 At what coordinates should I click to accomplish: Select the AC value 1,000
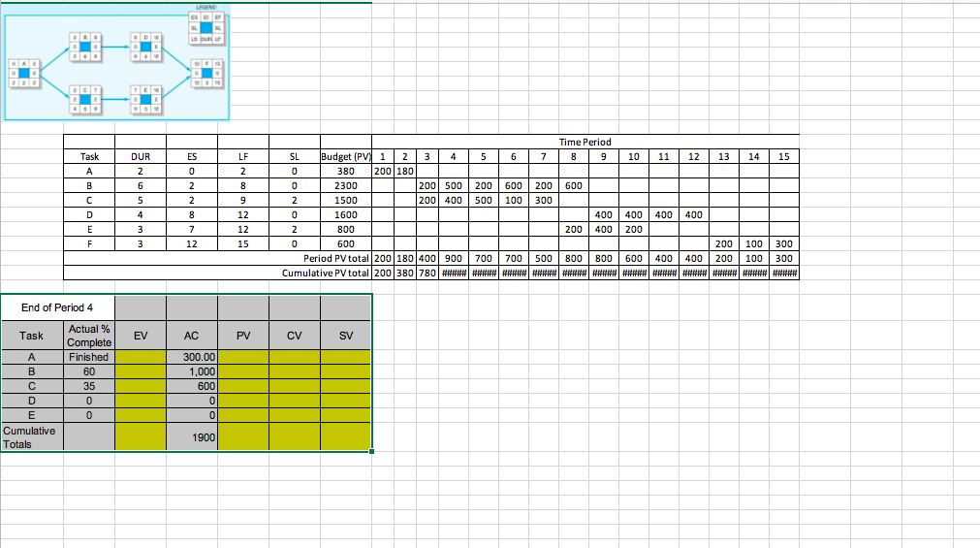click(192, 371)
